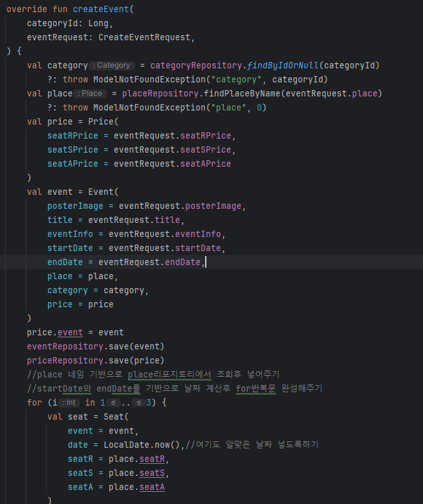
Task: Click the 'event = event,' Seat argument
Action: (103, 431)
